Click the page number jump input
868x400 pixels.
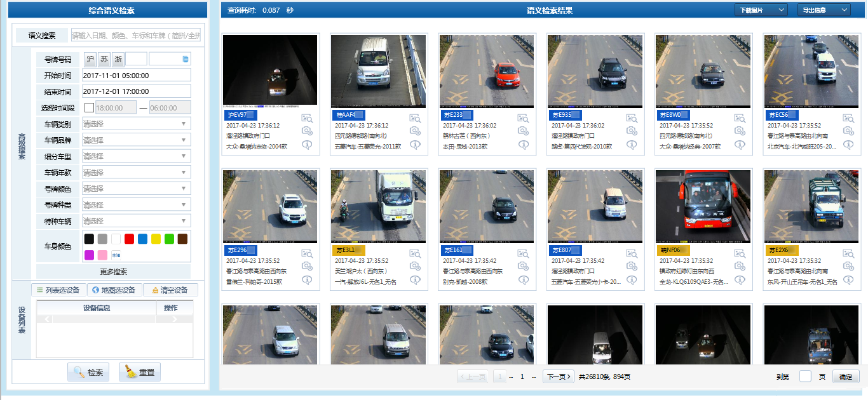pos(805,377)
